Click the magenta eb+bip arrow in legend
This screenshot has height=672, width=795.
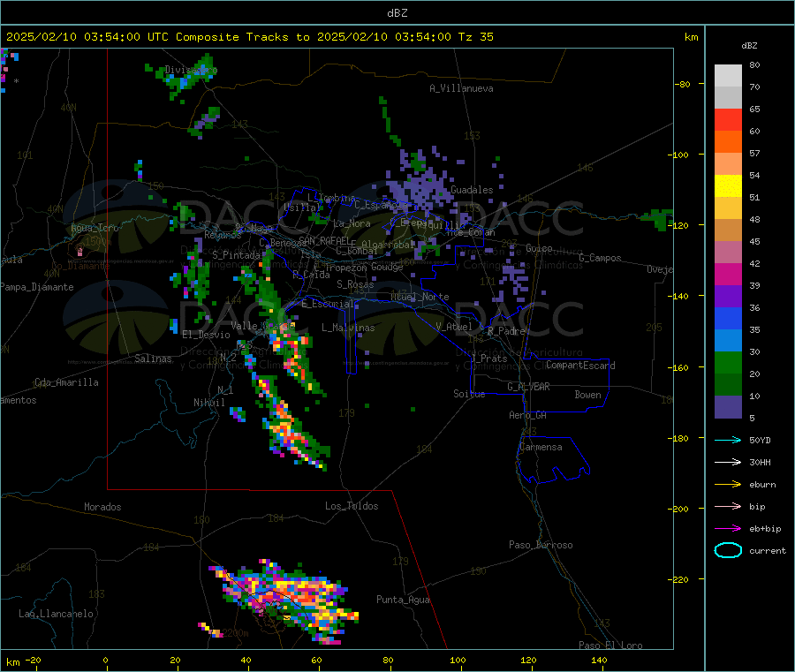click(x=728, y=529)
